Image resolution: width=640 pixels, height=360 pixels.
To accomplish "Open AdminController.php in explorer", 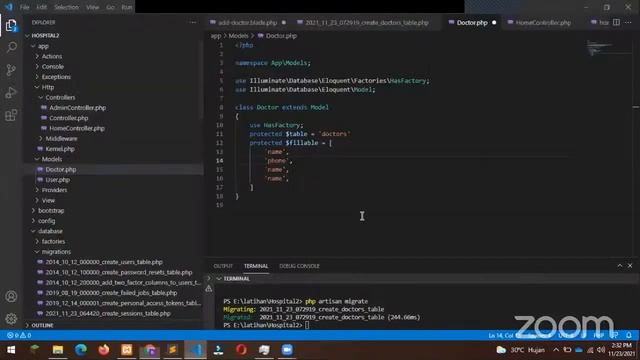I will pyautogui.click(x=77, y=108).
